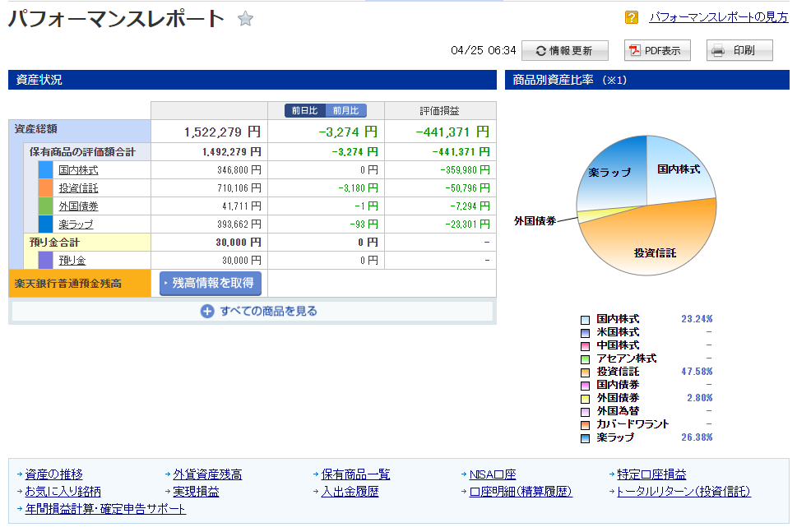This screenshot has height=532, width=797.
Task: Click the 国内株式 loss -359,980 円
Action: [x=465, y=169]
